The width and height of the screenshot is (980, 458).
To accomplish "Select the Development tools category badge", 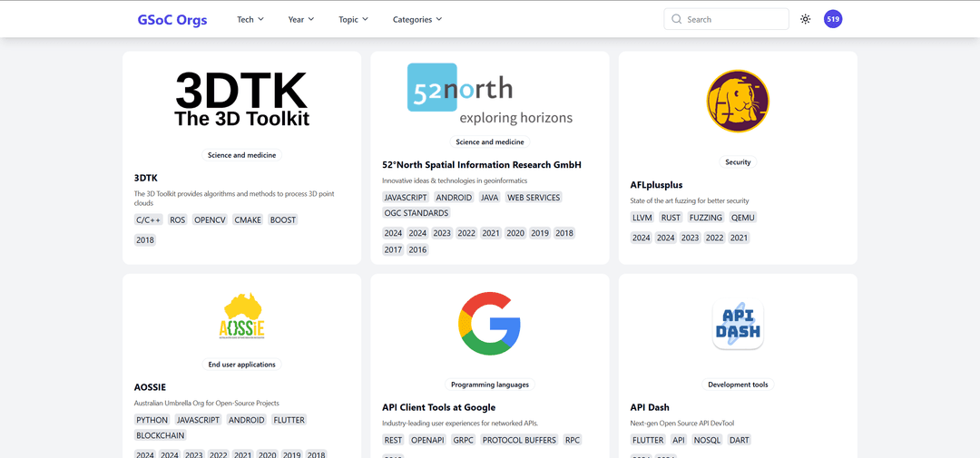I will (738, 385).
